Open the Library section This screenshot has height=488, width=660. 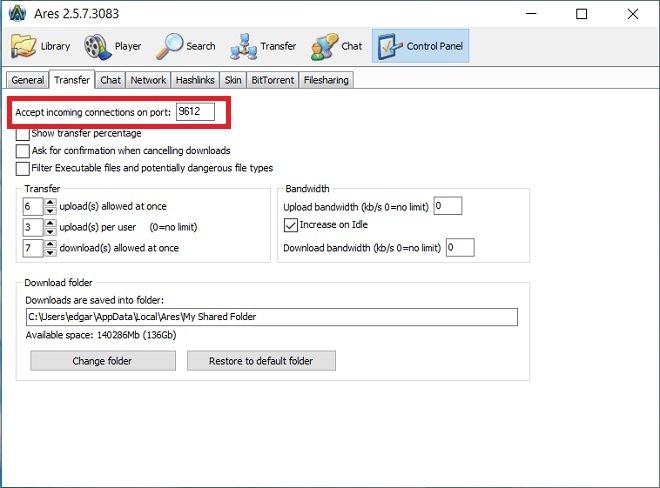[40, 46]
